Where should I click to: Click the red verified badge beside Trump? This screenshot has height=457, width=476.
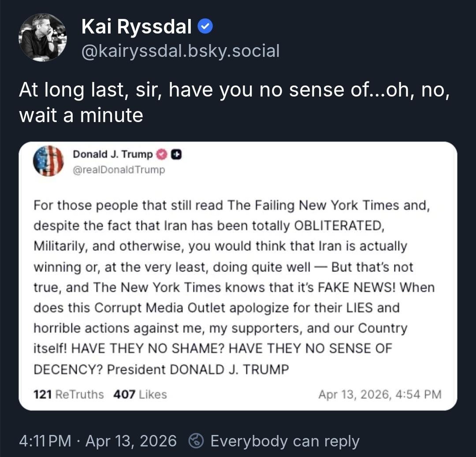coord(162,154)
